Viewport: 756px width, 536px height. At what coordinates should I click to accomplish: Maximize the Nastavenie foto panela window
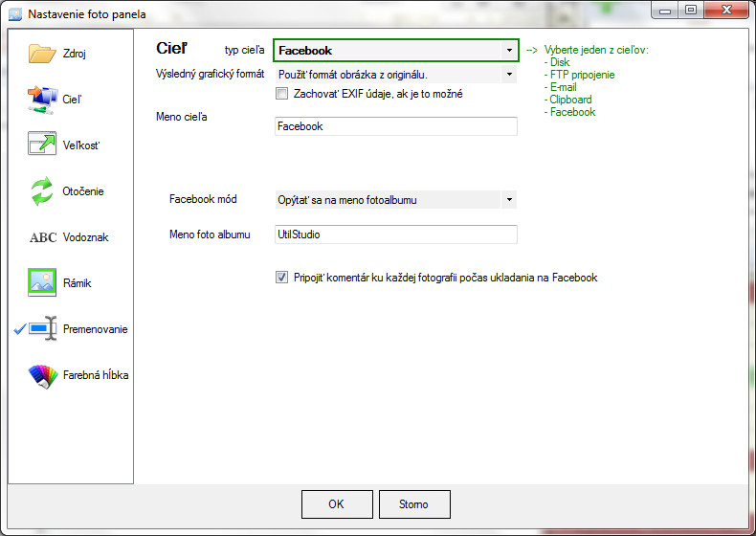tap(691, 11)
